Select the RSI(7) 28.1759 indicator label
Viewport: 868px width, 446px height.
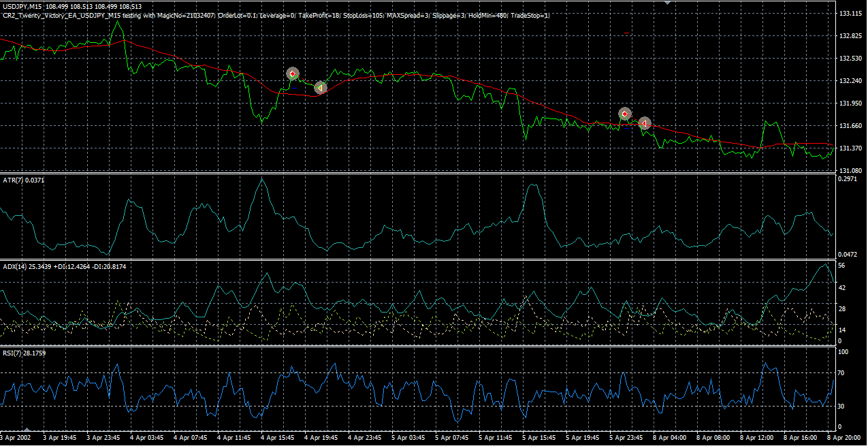tap(25, 353)
